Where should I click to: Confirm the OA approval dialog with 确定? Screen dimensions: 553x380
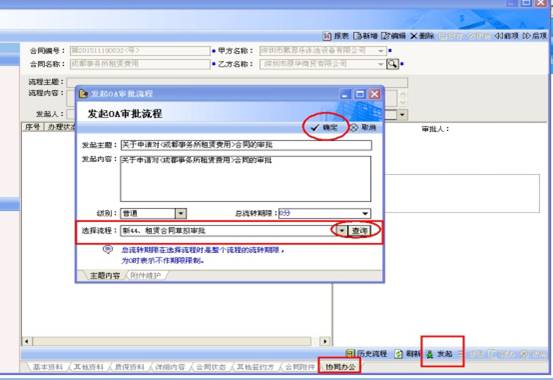pos(324,127)
